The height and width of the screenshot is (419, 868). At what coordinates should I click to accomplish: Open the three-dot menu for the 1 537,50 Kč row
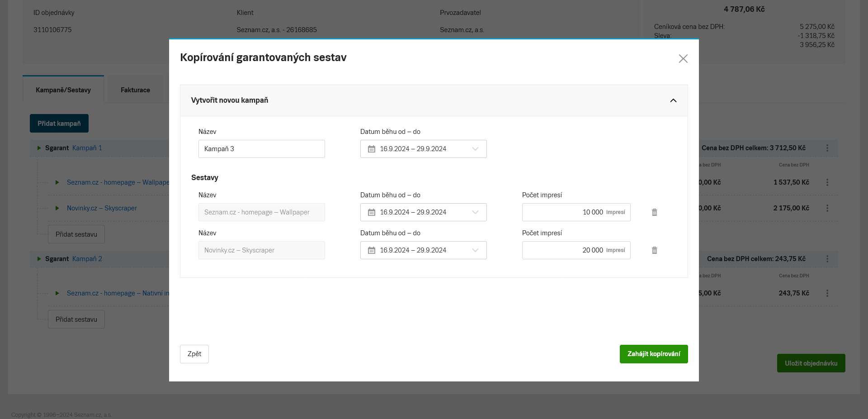point(827,182)
